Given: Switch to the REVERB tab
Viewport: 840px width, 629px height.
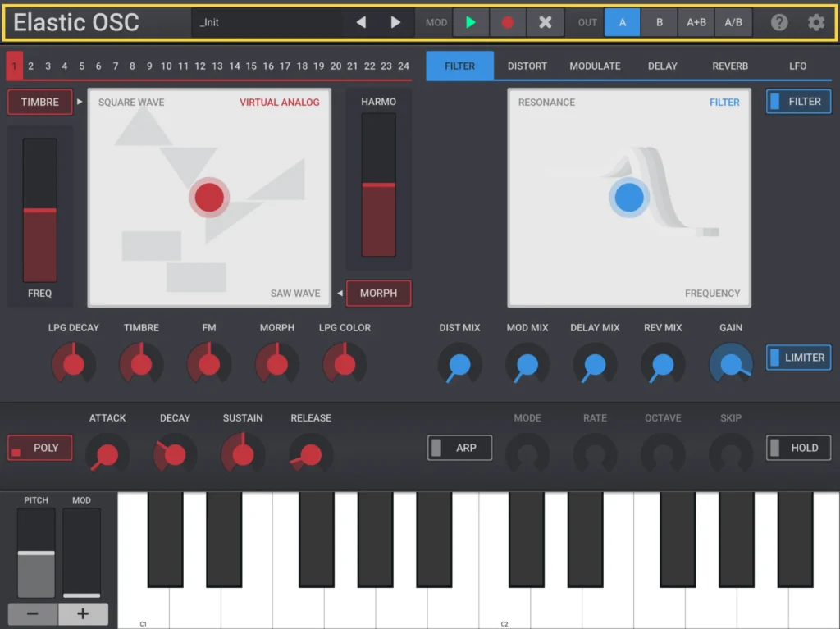Looking at the screenshot, I should pos(729,66).
